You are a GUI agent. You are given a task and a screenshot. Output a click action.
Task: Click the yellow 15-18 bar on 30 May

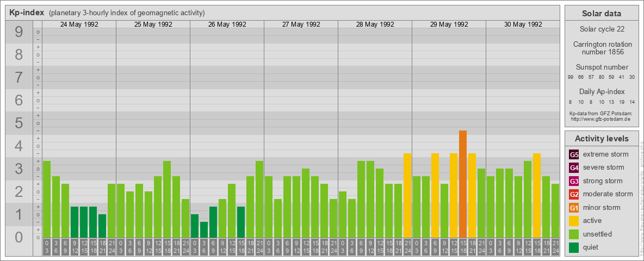pos(537,195)
